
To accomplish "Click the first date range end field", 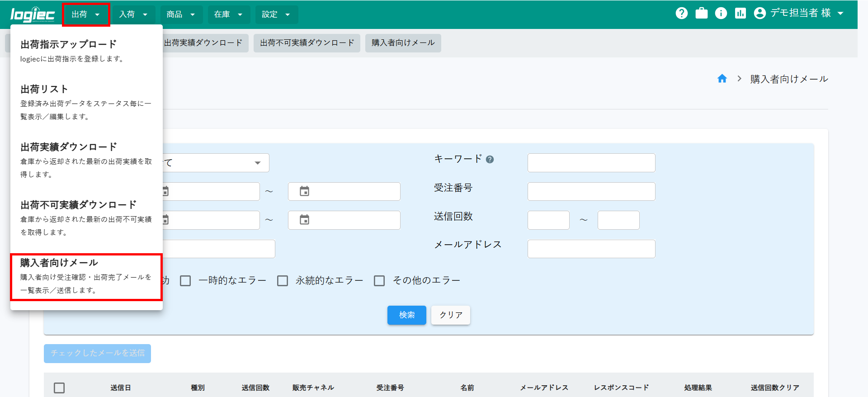I will [x=344, y=191].
